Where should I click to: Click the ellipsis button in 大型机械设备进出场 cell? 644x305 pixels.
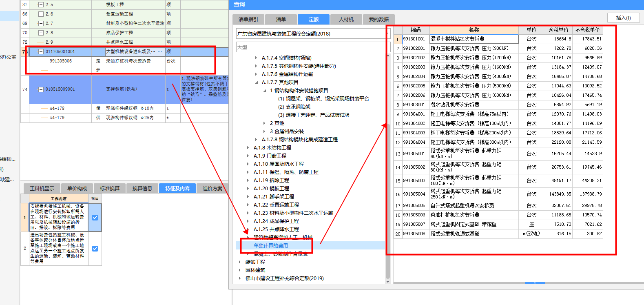[x=160, y=51]
